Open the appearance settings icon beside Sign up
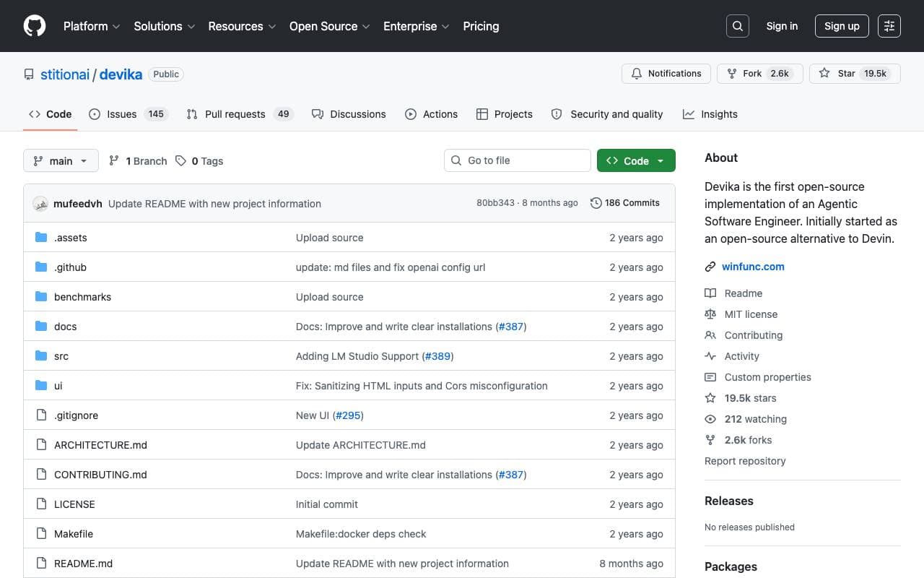Viewport: 924px width, 578px height. click(889, 26)
